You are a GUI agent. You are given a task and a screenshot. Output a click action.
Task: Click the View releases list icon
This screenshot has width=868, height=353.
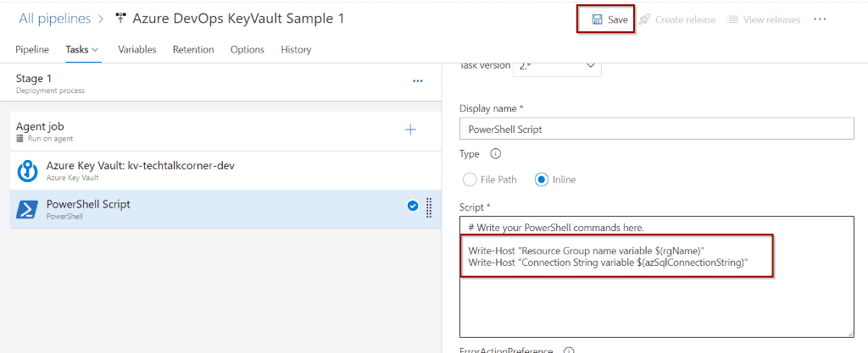[x=732, y=19]
